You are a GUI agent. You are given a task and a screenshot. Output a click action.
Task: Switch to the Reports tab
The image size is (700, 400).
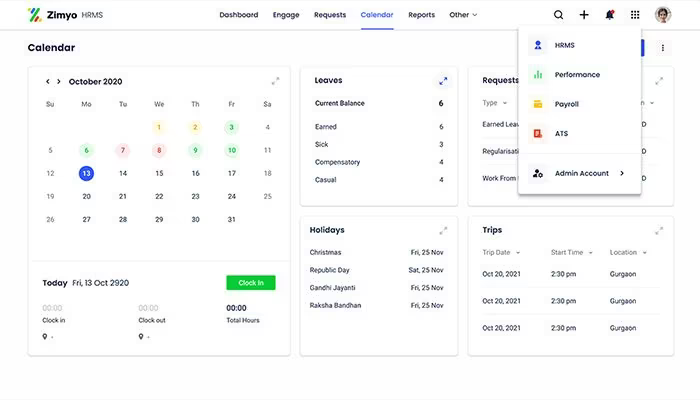[x=421, y=15]
